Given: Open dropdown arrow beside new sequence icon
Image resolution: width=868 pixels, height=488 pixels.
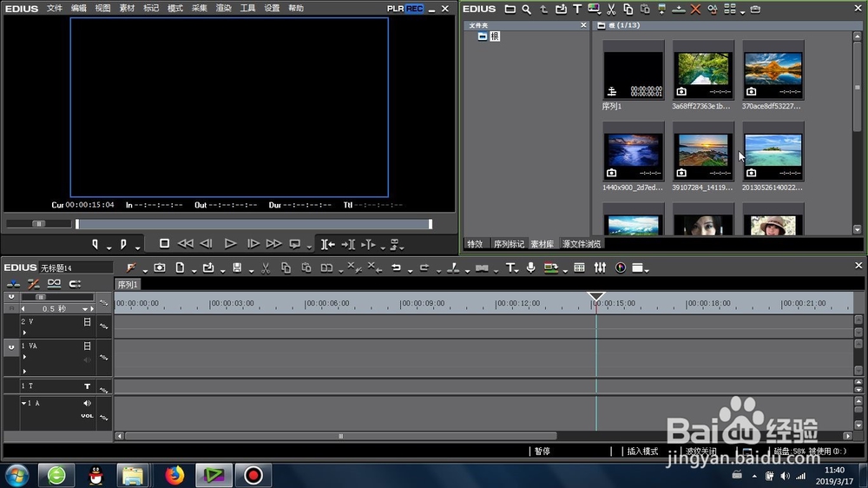Looking at the screenshot, I should tap(194, 271).
